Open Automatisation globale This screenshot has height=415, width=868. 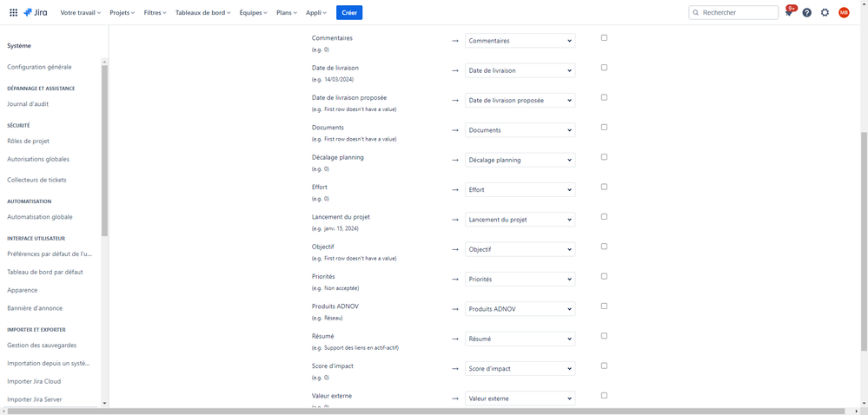click(x=40, y=217)
